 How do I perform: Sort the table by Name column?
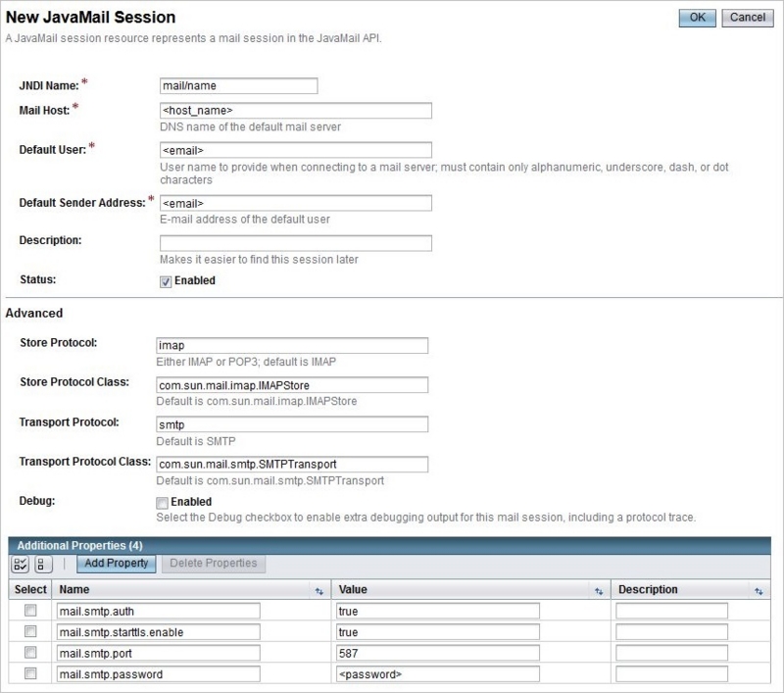(319, 591)
